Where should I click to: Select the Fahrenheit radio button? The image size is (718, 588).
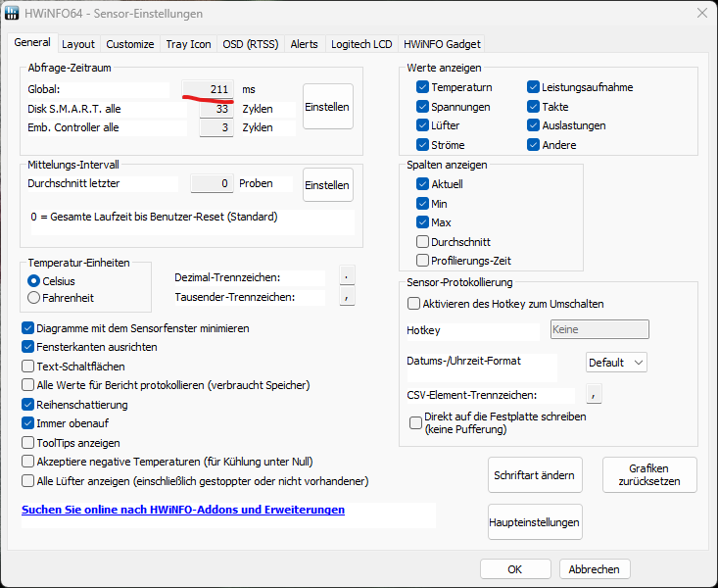[x=33, y=298]
